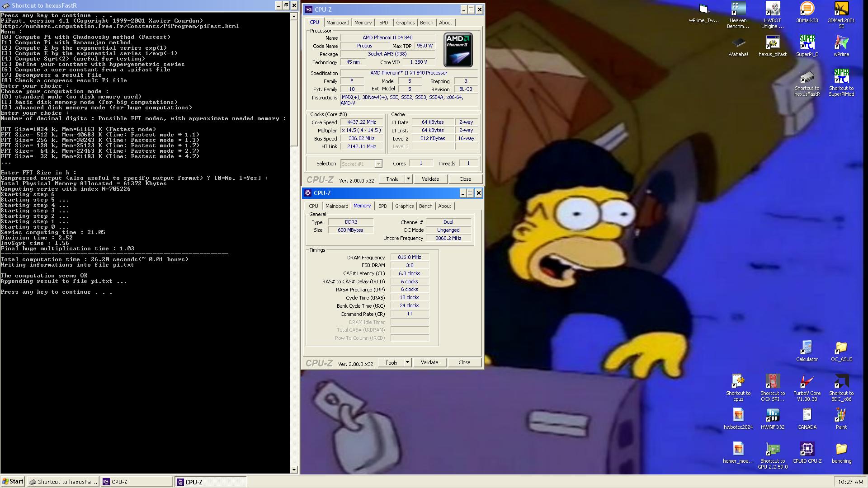This screenshot has width=868, height=488.
Task: Open Graphics tab in lower CPU-Z window
Action: coord(404,206)
